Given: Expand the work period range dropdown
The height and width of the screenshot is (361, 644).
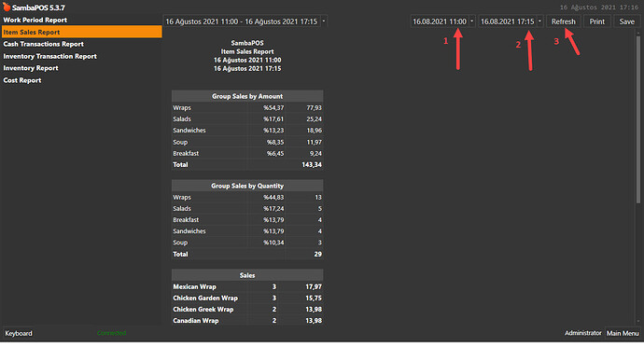Looking at the screenshot, I should tap(324, 21).
